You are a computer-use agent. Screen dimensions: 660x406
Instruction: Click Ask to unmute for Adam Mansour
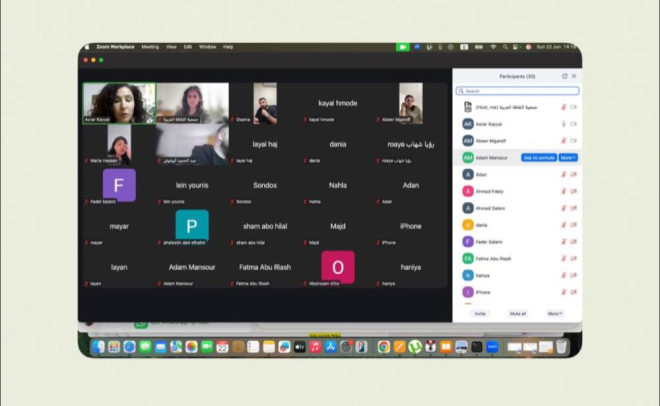[539, 157]
